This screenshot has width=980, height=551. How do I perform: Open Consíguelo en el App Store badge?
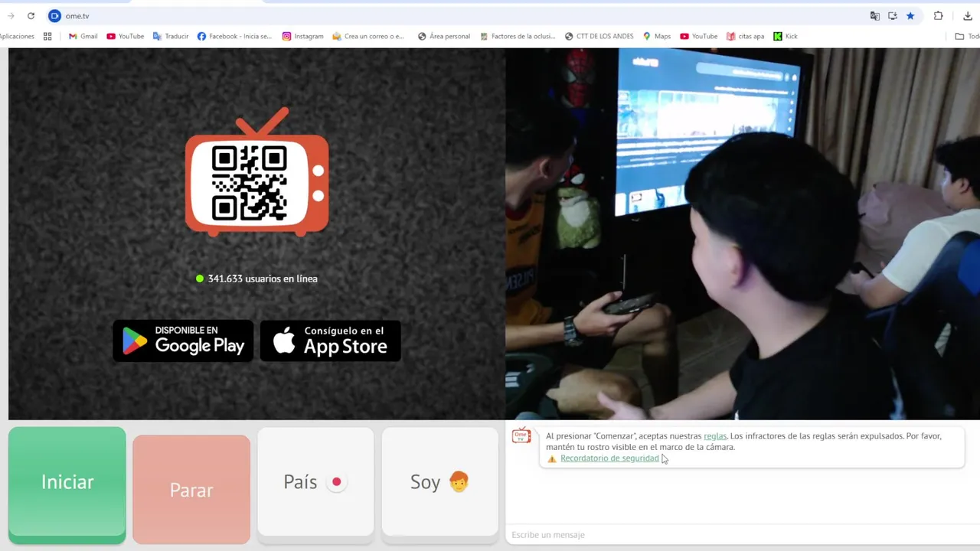click(331, 341)
